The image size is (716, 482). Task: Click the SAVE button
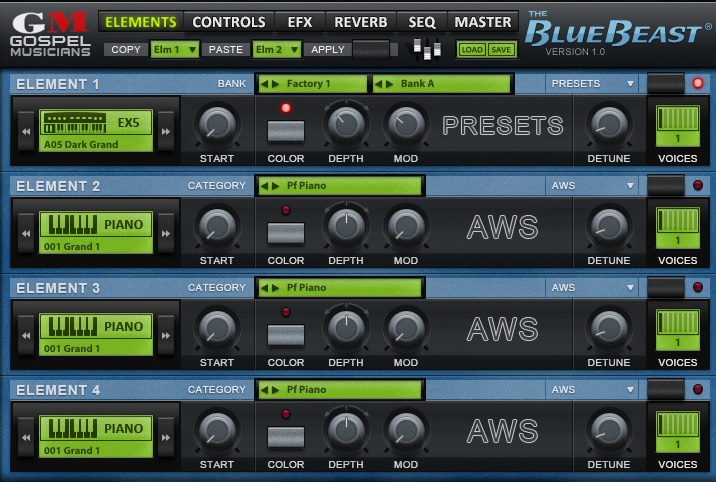501,49
